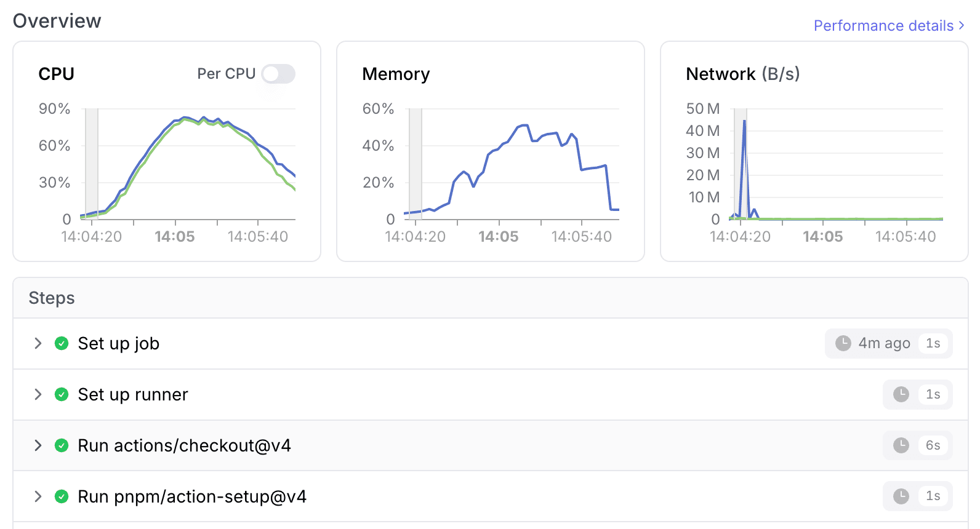
Task: Expand the Set up job step
Action: point(38,343)
